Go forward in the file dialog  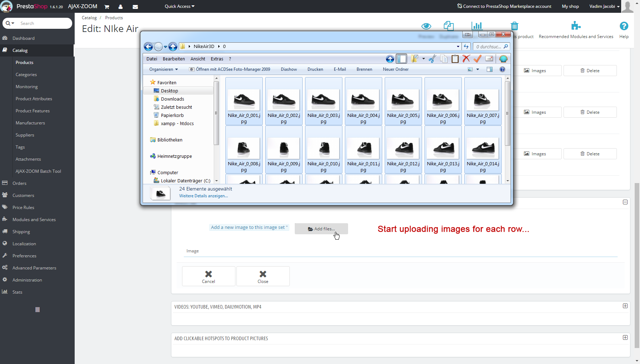pos(158,47)
